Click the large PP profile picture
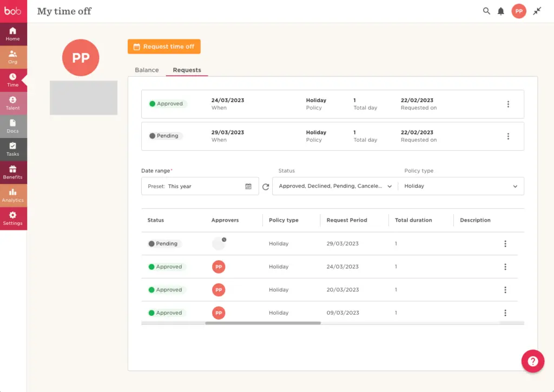554x392 pixels. coord(81,57)
